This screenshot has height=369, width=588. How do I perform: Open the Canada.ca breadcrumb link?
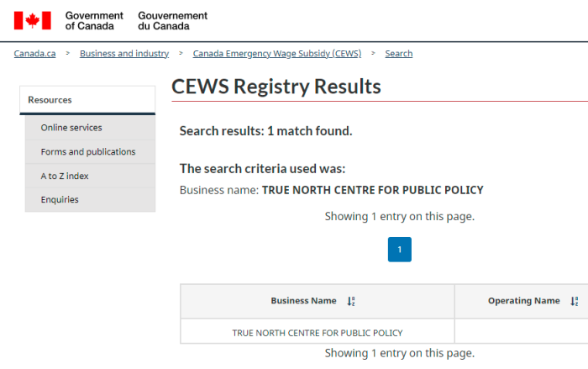tap(35, 54)
